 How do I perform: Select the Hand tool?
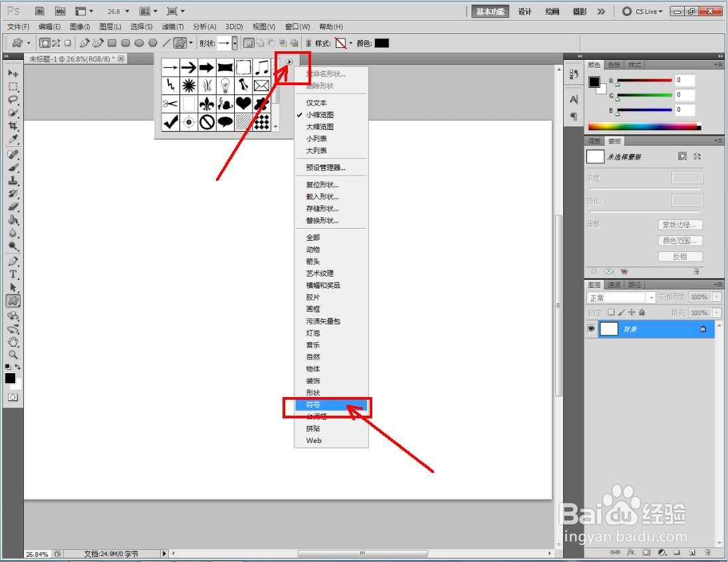point(13,343)
